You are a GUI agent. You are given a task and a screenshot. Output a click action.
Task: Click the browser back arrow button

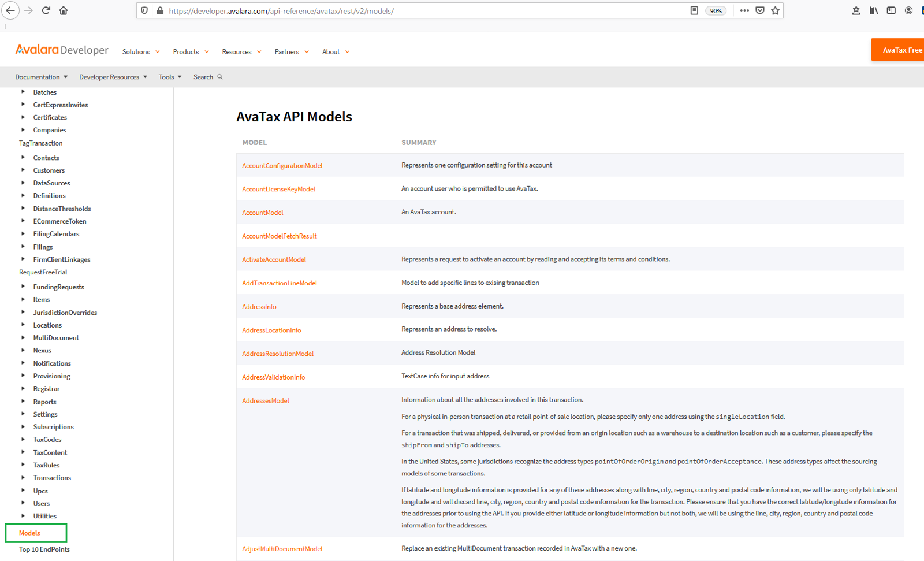[x=10, y=10]
